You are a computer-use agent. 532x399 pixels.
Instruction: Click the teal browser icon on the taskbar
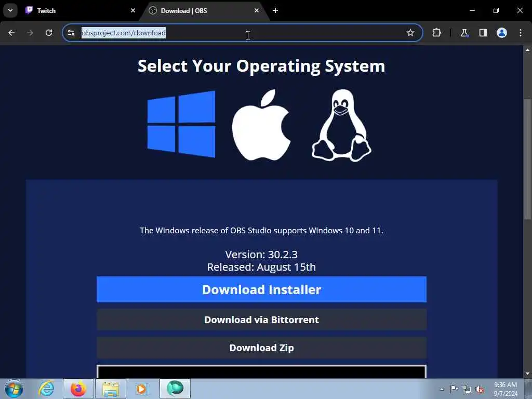pos(175,389)
